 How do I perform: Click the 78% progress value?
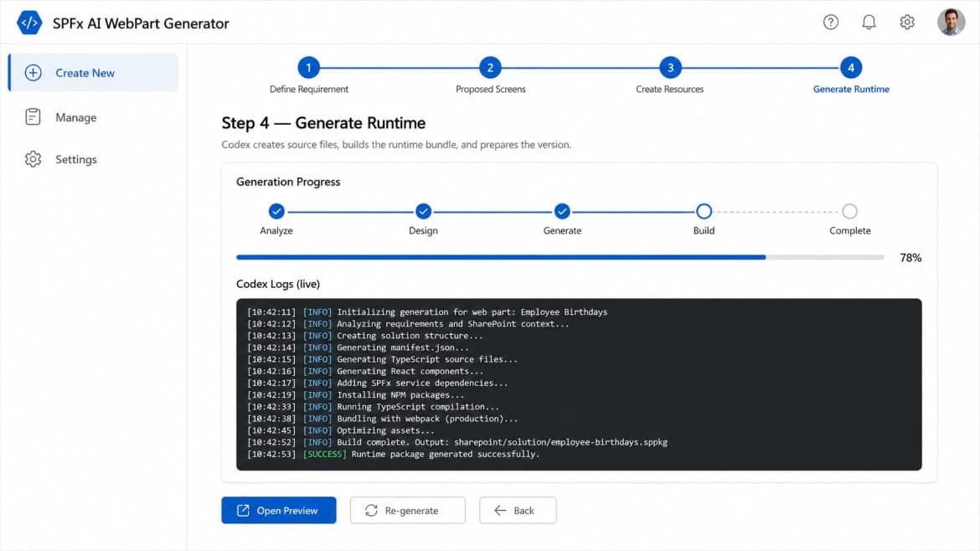(x=910, y=257)
